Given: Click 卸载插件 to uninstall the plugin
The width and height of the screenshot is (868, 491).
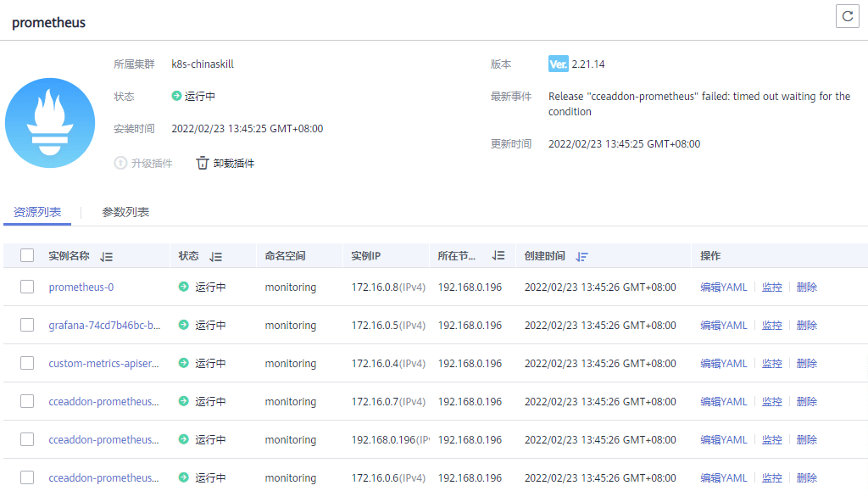Looking at the screenshot, I should [x=234, y=164].
